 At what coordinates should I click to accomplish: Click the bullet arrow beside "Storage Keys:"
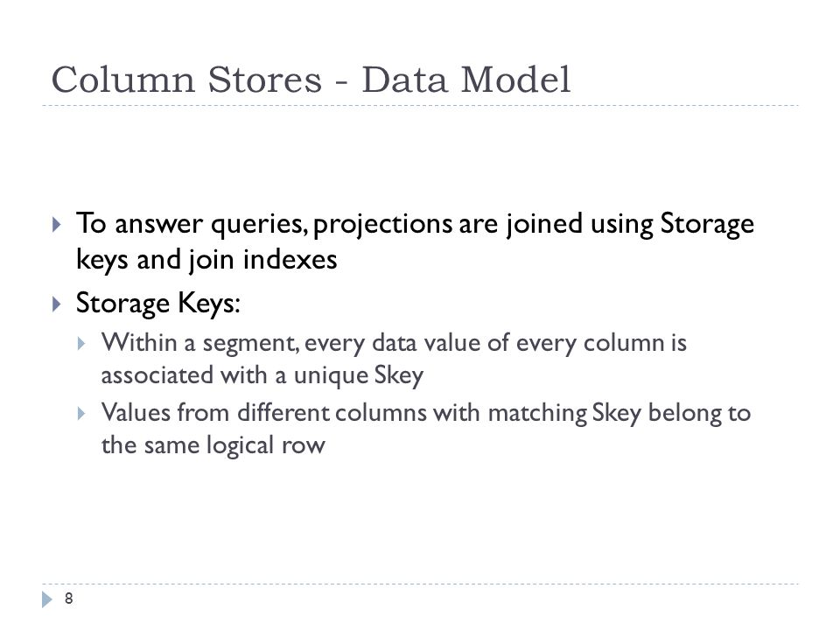57,304
